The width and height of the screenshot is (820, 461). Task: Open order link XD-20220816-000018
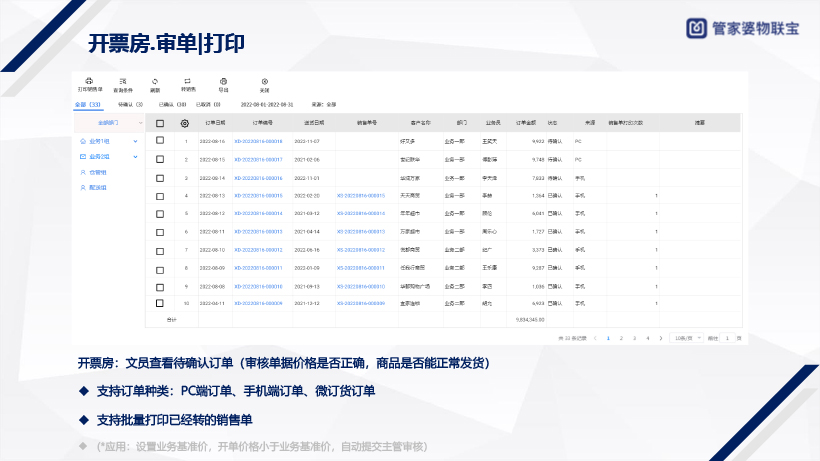(x=258, y=141)
